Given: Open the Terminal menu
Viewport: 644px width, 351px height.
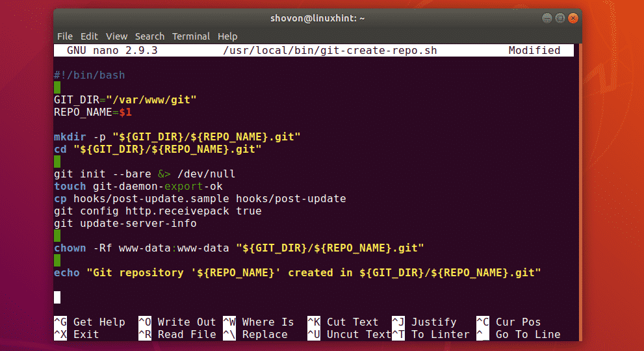Looking at the screenshot, I should pyautogui.click(x=191, y=36).
